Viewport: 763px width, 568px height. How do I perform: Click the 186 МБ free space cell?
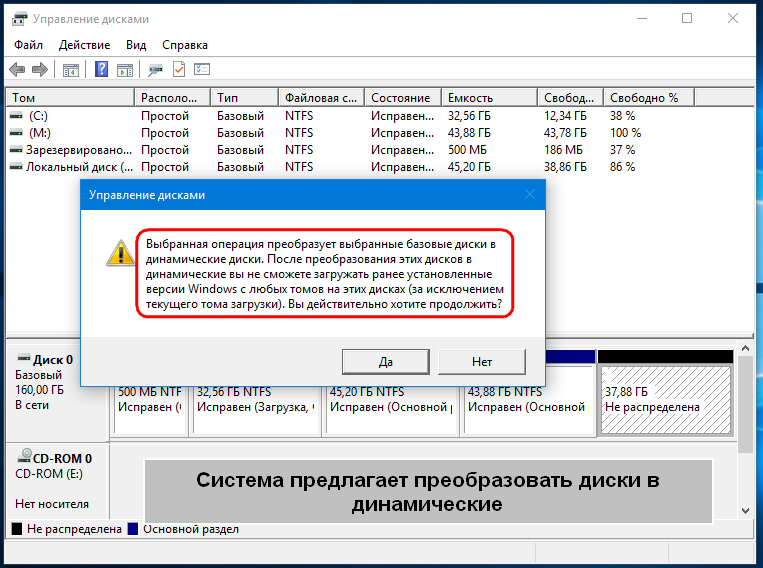point(563,150)
